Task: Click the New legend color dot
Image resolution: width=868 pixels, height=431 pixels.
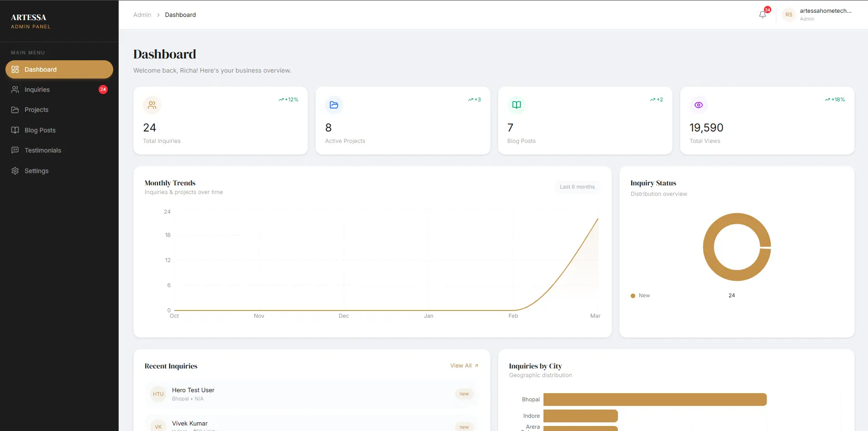Action: point(633,296)
